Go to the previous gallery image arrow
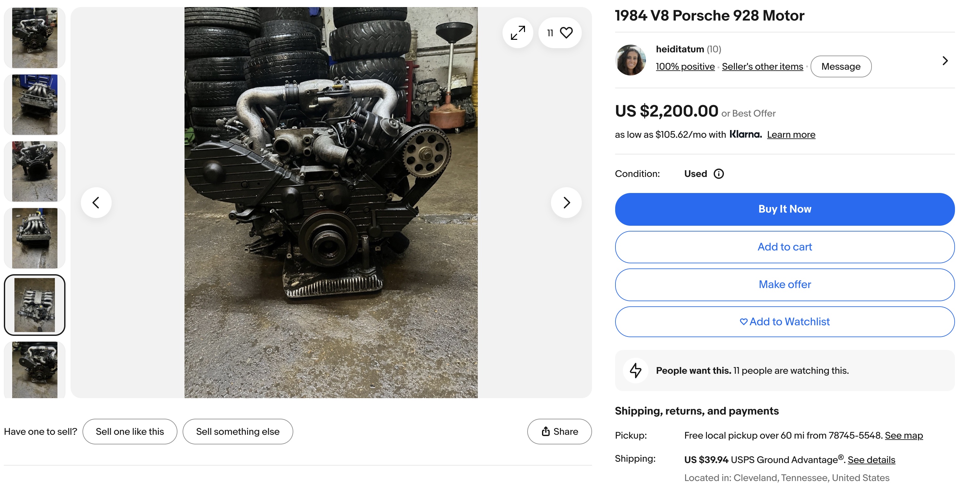Screen dimensions: 980x490 (96, 203)
